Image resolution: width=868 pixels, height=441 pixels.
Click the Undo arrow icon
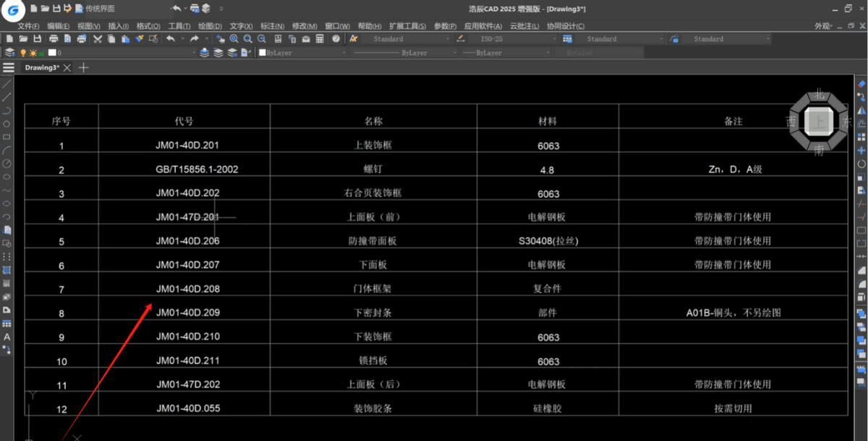coord(171,38)
